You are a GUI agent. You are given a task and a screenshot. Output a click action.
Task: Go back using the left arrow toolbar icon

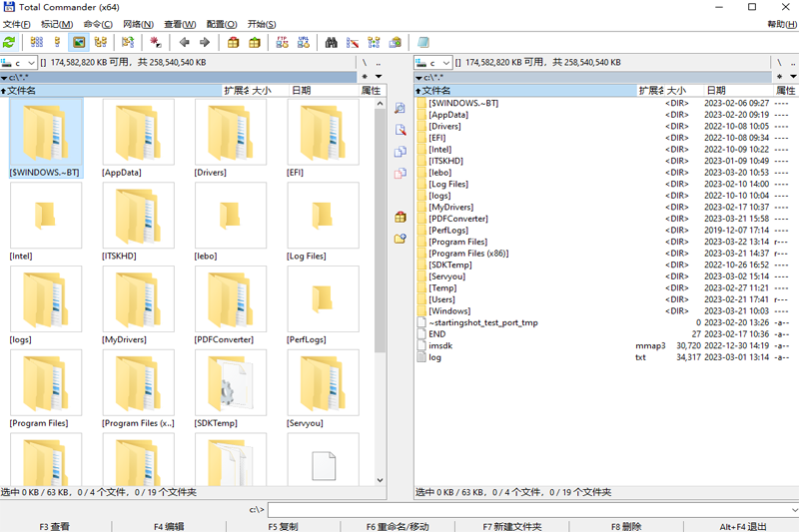pyautogui.click(x=184, y=42)
